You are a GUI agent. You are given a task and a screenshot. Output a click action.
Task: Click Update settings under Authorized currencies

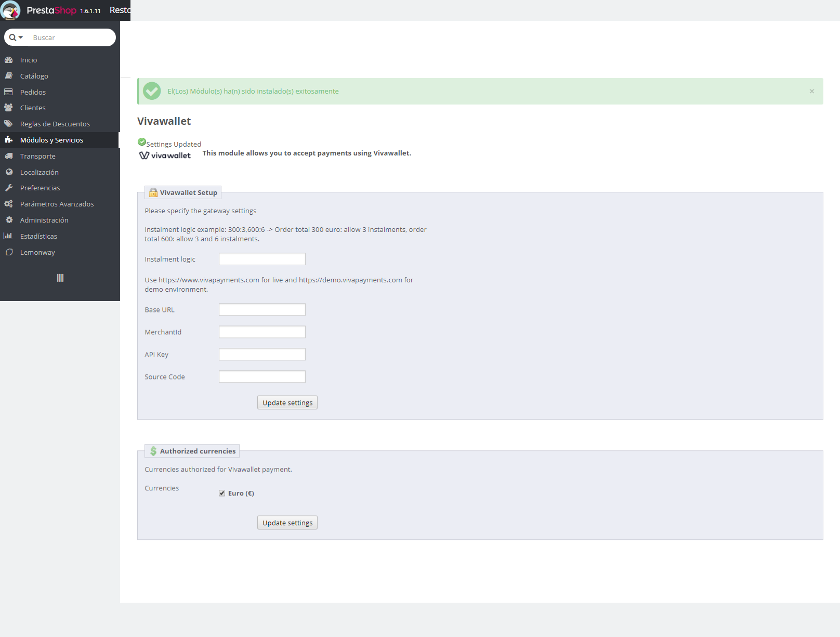tap(287, 523)
